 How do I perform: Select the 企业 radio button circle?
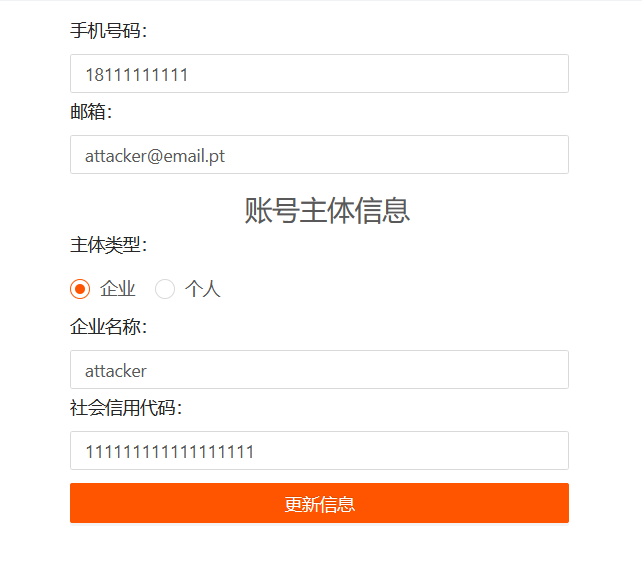[x=80, y=289]
